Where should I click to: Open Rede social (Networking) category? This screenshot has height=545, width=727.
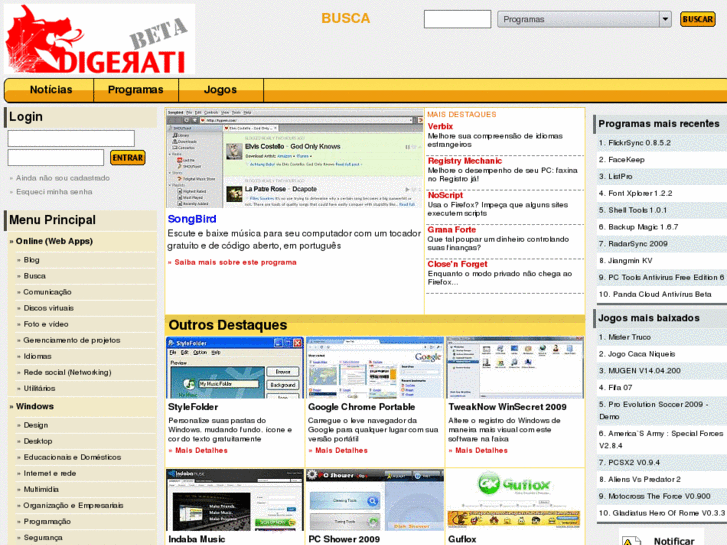point(67,372)
